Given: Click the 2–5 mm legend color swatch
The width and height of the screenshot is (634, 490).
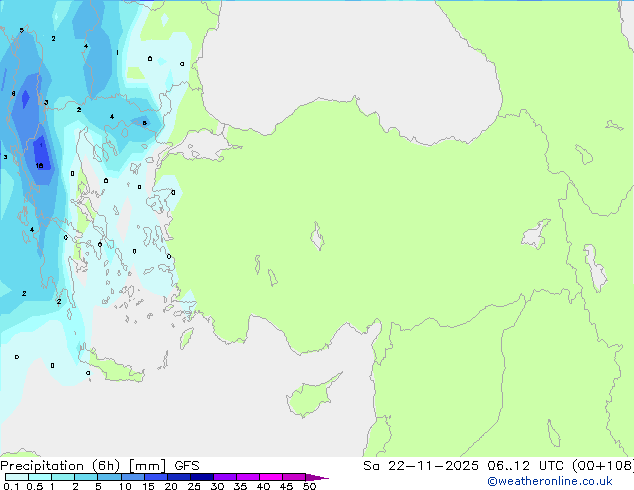Looking at the screenshot, I should (x=86, y=477).
